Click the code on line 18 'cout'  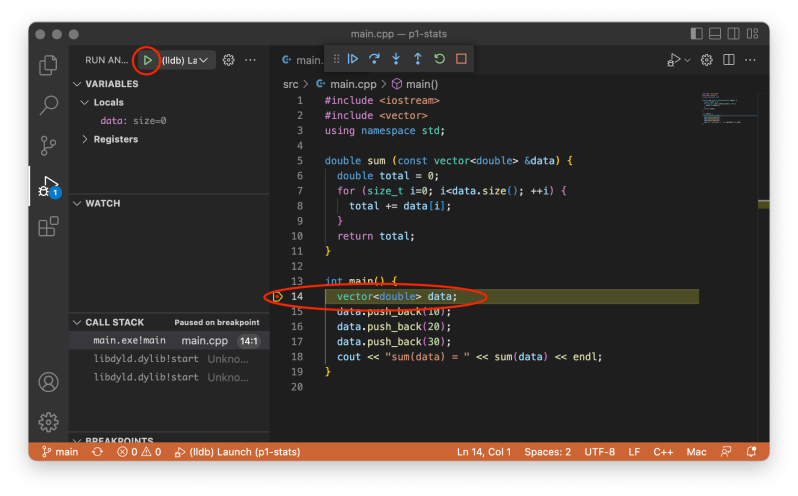coord(349,357)
